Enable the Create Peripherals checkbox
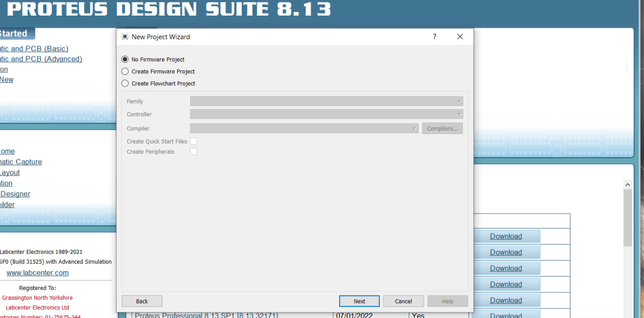This screenshot has height=318, width=644. pyautogui.click(x=194, y=152)
